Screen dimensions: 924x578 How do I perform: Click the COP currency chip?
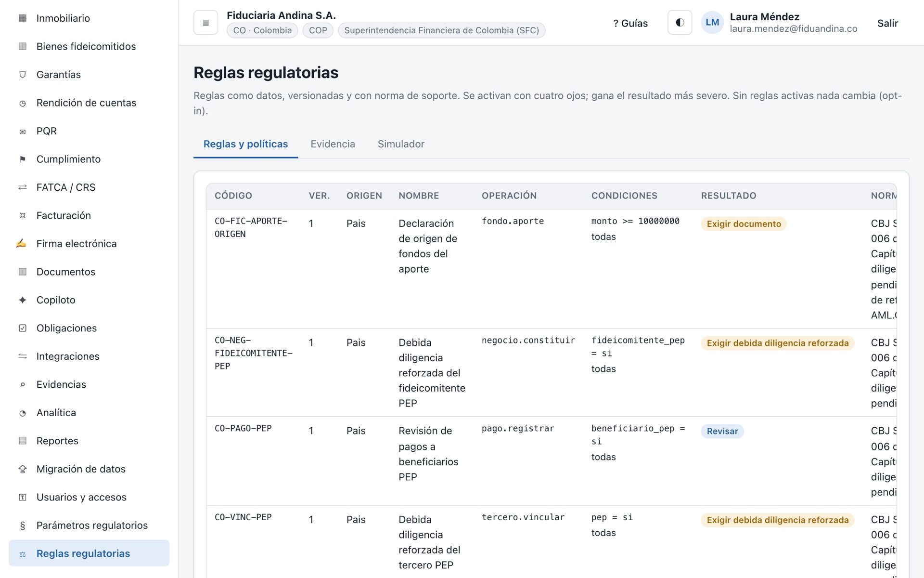[x=318, y=30]
